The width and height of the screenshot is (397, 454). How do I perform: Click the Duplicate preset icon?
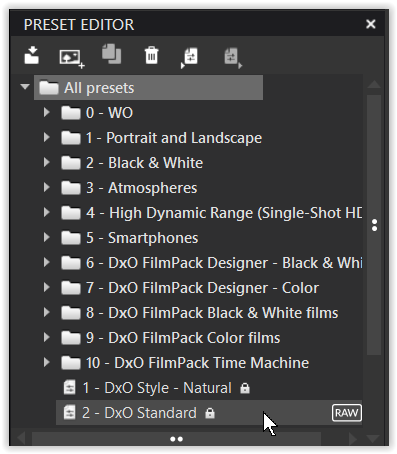[111, 54]
